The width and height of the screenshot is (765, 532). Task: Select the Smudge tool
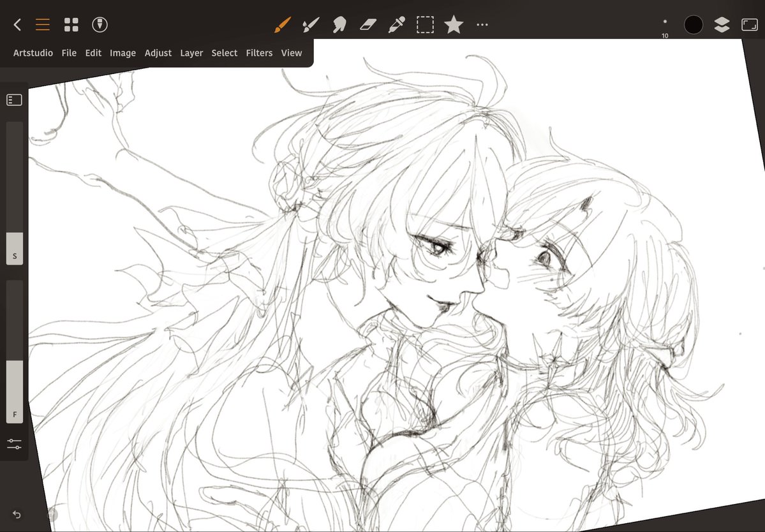339,24
